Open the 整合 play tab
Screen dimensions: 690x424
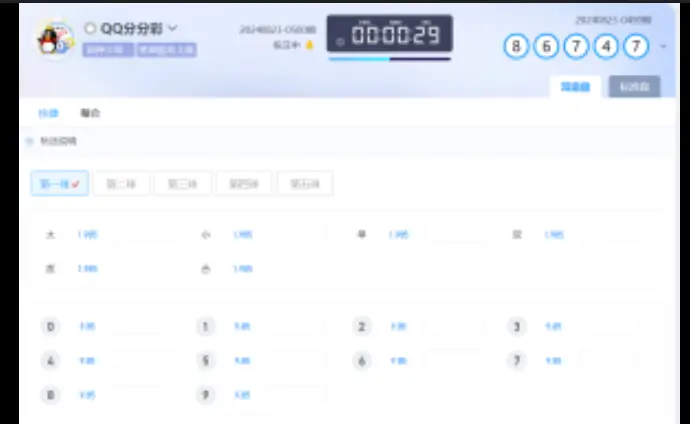tap(90, 113)
